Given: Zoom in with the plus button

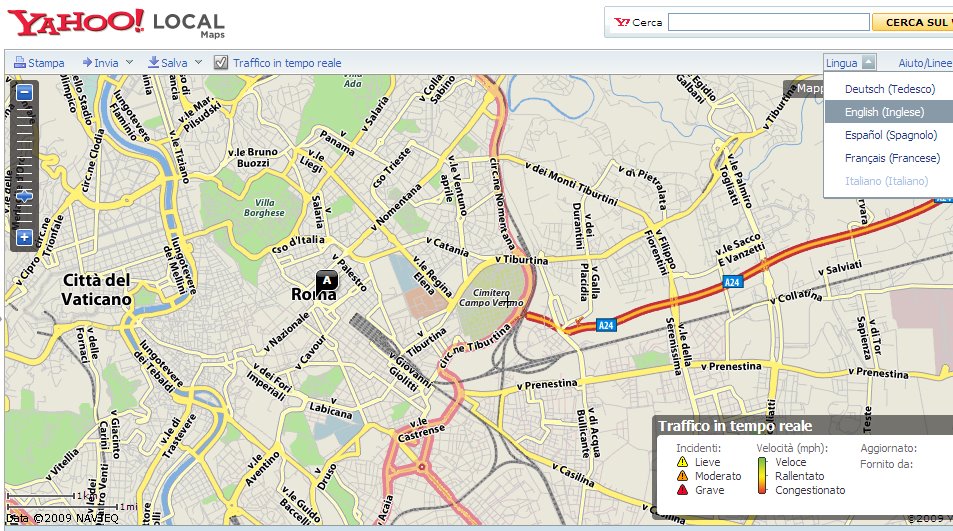Looking at the screenshot, I should click(x=24, y=238).
